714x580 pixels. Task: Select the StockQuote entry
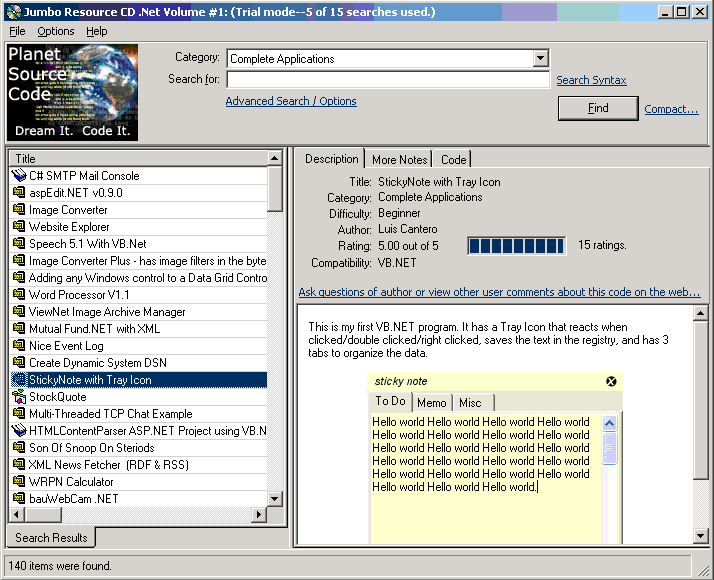coord(138,397)
